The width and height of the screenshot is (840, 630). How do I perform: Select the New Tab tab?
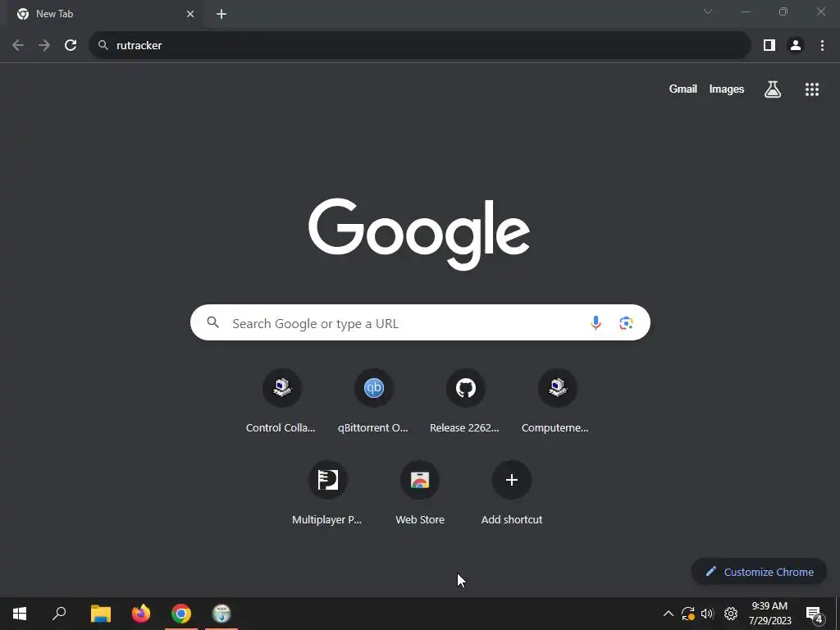[x=105, y=14]
